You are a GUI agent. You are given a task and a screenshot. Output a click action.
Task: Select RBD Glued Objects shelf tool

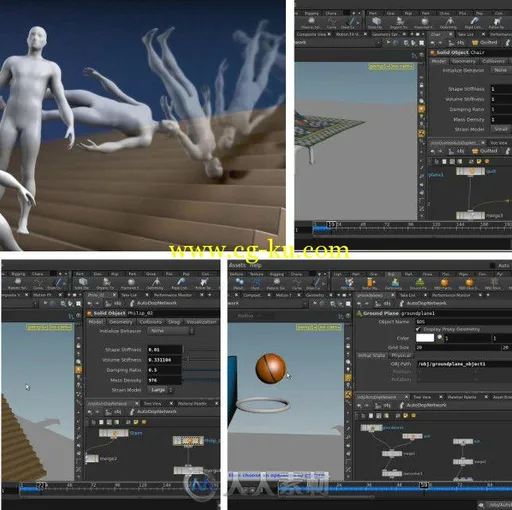click(469, 284)
